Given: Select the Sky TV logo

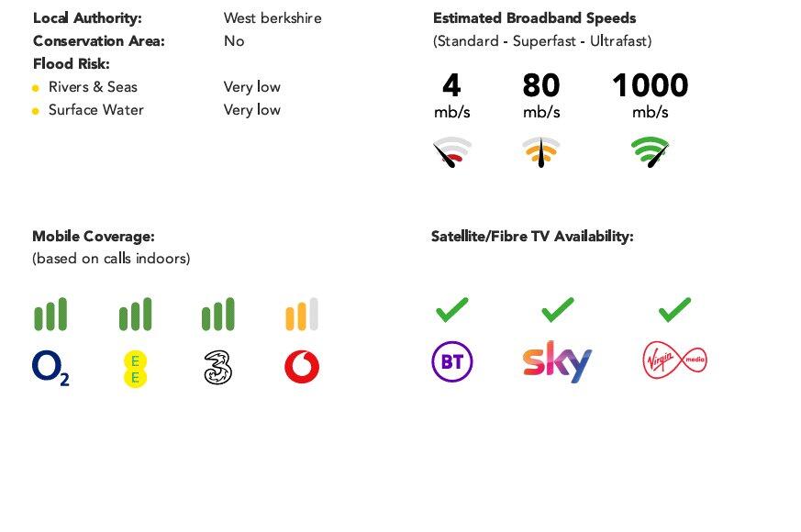Looking at the screenshot, I should tap(557, 361).
